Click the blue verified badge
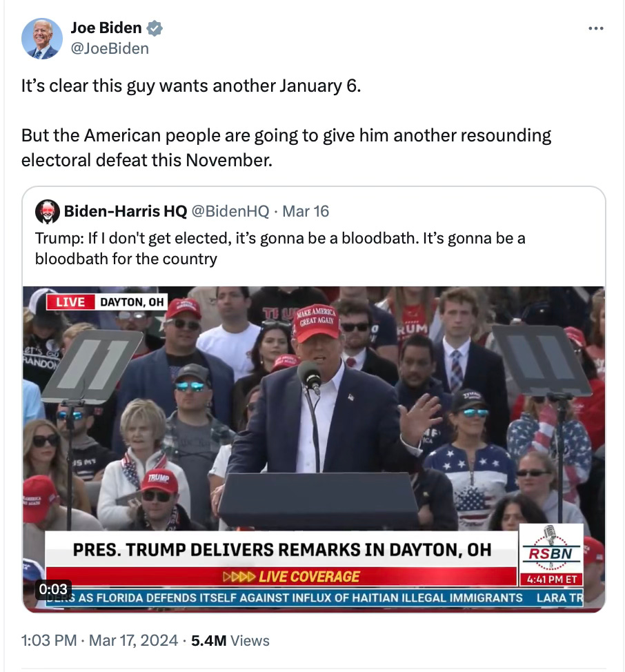625x672 pixels. click(x=155, y=28)
